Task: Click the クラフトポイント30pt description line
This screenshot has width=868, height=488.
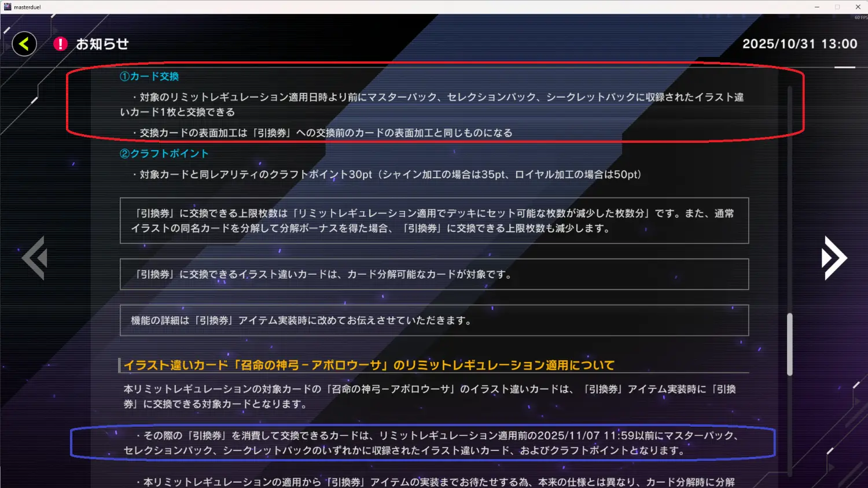Action: (391, 175)
